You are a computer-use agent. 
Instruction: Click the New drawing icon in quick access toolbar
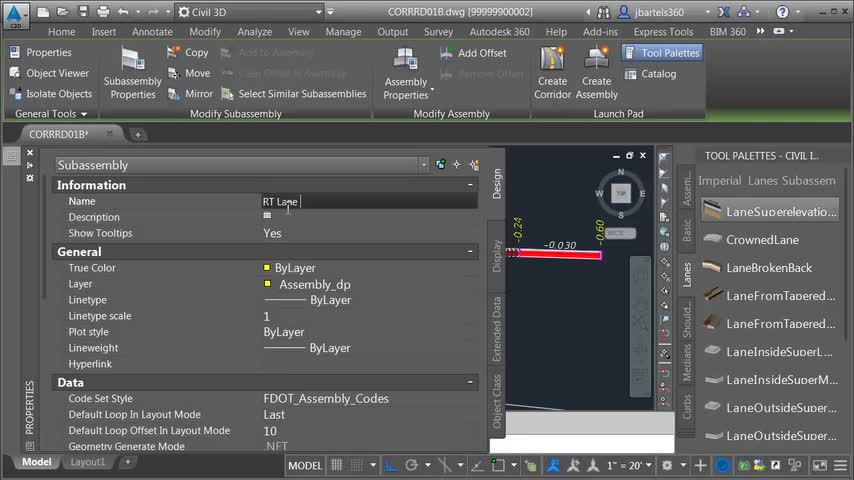tap(44, 12)
